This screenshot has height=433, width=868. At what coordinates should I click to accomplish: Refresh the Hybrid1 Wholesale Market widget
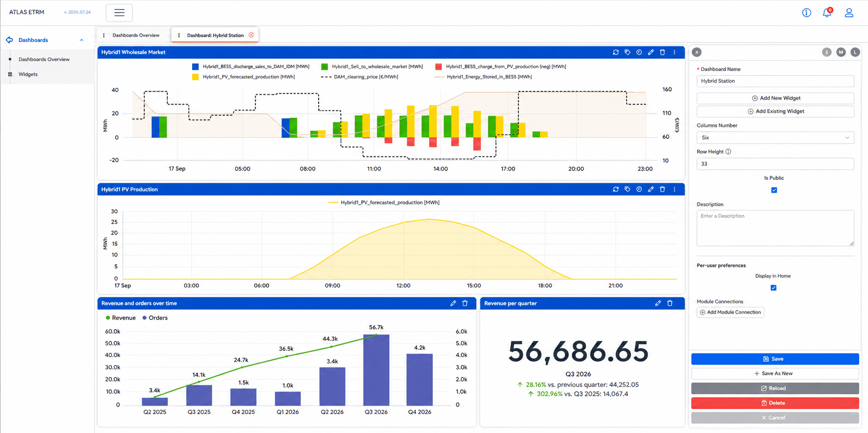pos(616,52)
